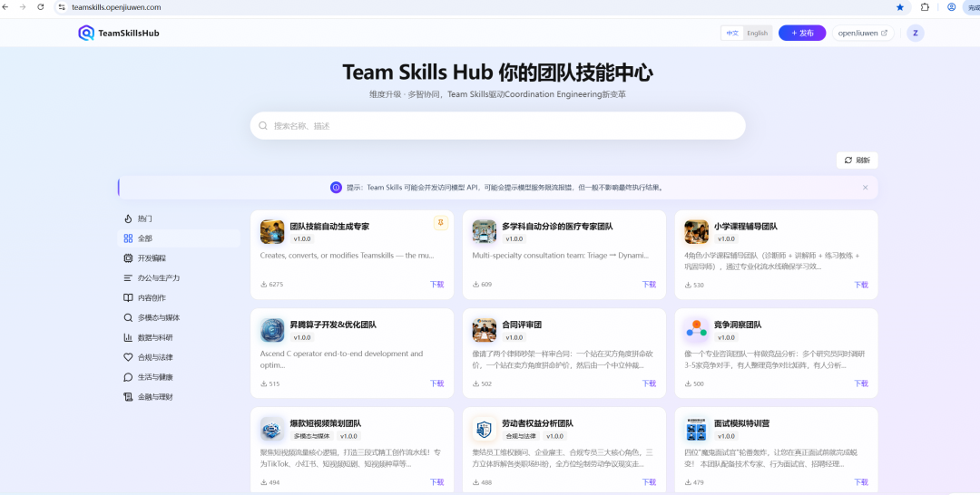Click the book icon next to 内容创作
Screen dimensions: 980x495
pos(128,297)
